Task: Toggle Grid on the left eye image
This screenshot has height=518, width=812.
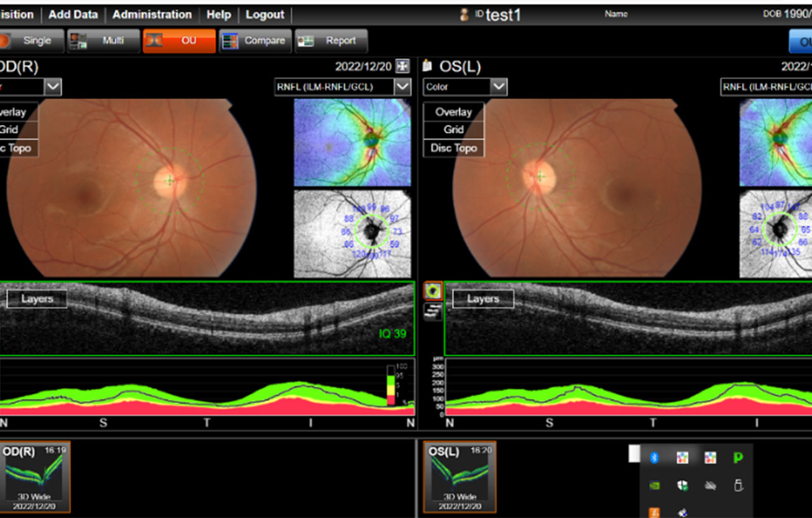Action: (453, 130)
